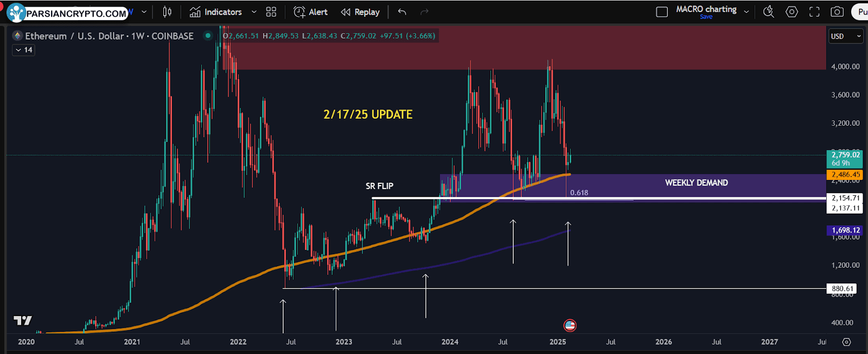The height and width of the screenshot is (354, 868).
Task: Open the USD currency dropdown
Action: click(x=845, y=36)
